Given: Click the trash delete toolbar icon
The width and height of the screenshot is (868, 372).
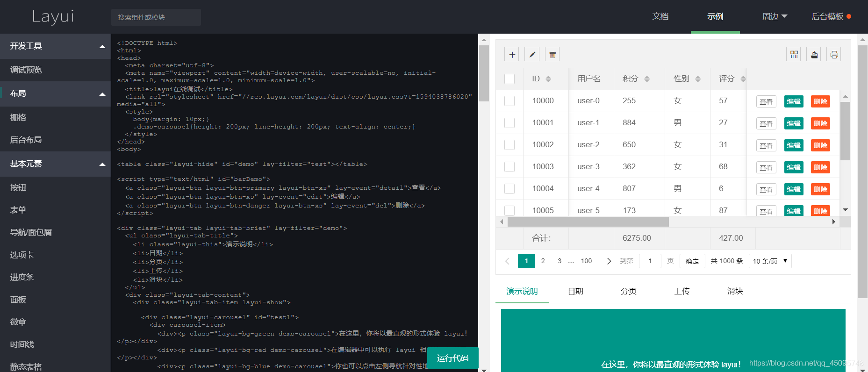Looking at the screenshot, I should pyautogui.click(x=552, y=55).
